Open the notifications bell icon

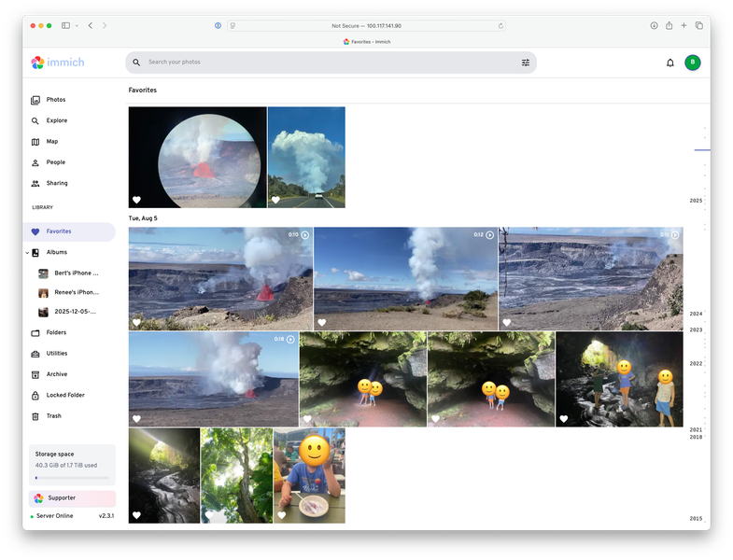(670, 63)
